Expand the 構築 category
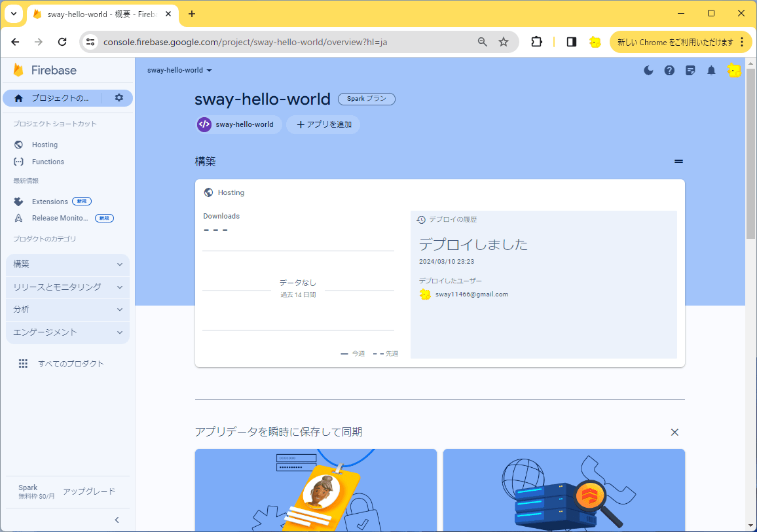 pyautogui.click(x=67, y=264)
